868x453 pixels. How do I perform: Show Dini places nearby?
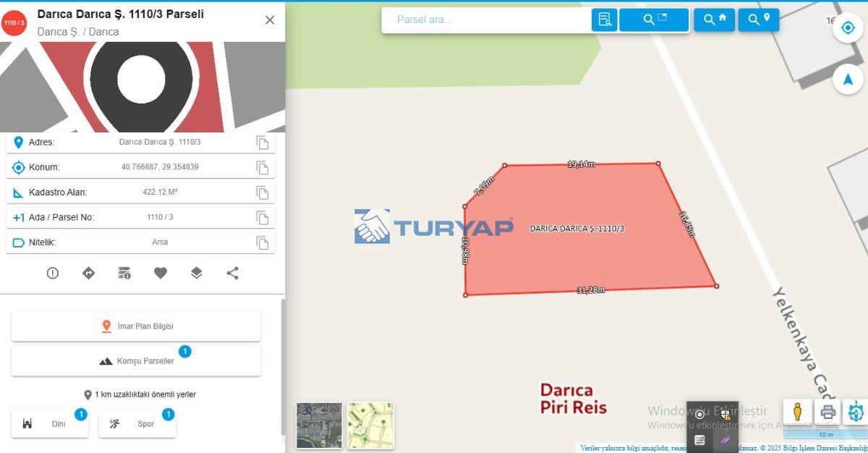[x=50, y=423]
